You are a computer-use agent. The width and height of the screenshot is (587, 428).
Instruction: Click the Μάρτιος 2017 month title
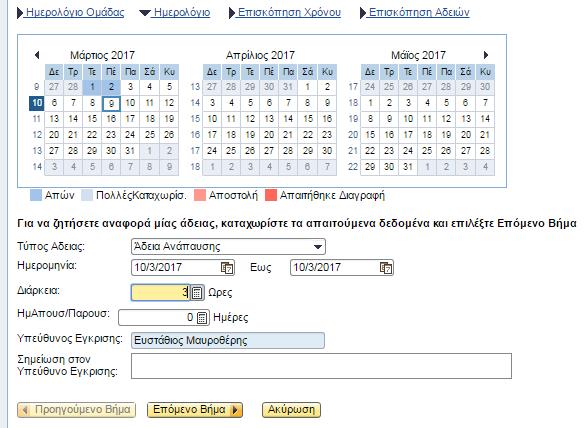pos(102,55)
